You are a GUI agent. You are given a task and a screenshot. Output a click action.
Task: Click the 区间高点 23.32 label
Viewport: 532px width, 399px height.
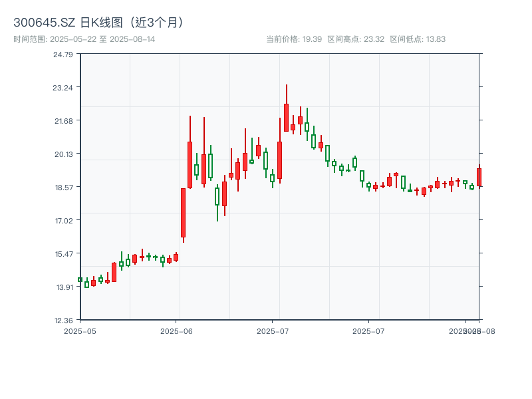click(x=356, y=39)
